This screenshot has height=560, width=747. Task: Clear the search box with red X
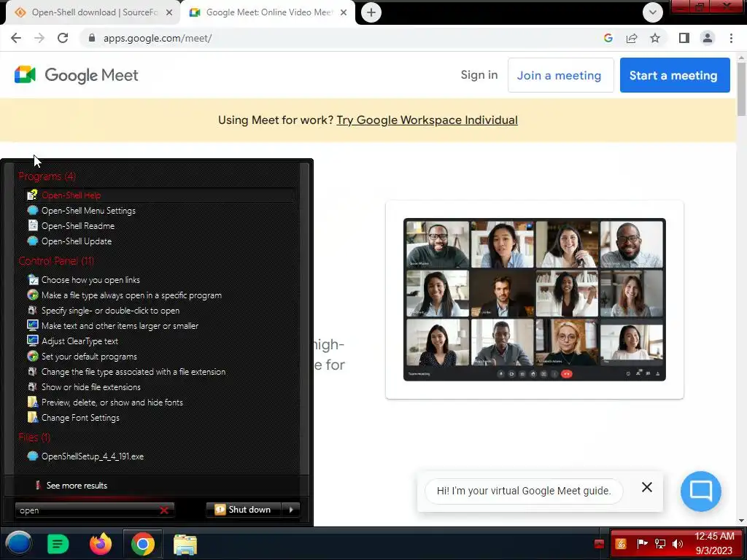[x=164, y=510]
